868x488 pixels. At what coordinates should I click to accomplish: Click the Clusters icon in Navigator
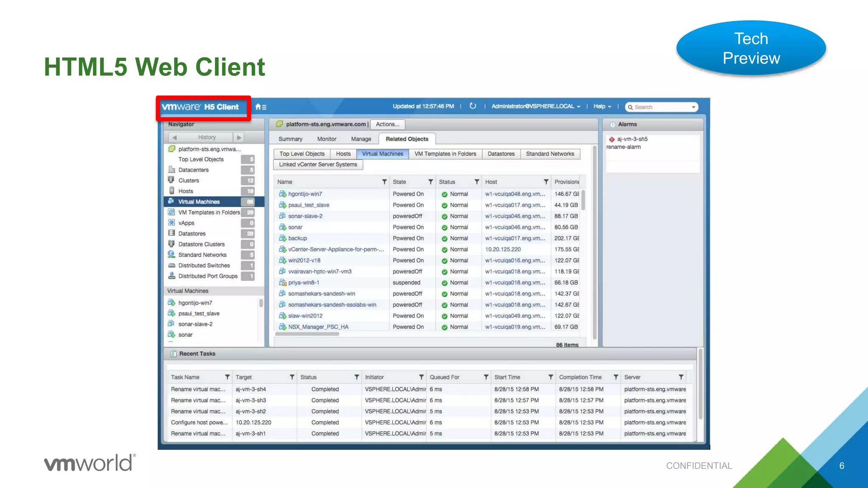tap(171, 180)
